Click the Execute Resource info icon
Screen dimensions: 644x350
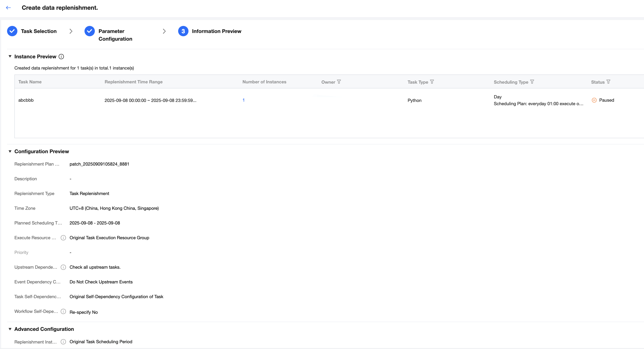pos(63,238)
